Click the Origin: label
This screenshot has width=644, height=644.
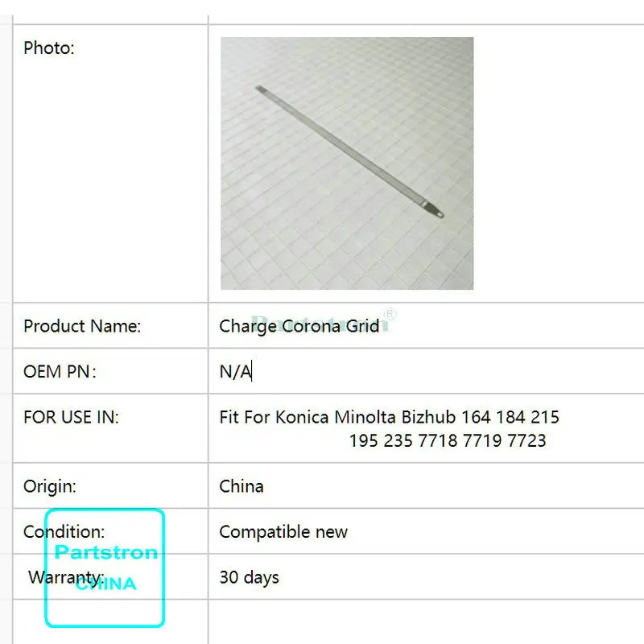pos(50,486)
